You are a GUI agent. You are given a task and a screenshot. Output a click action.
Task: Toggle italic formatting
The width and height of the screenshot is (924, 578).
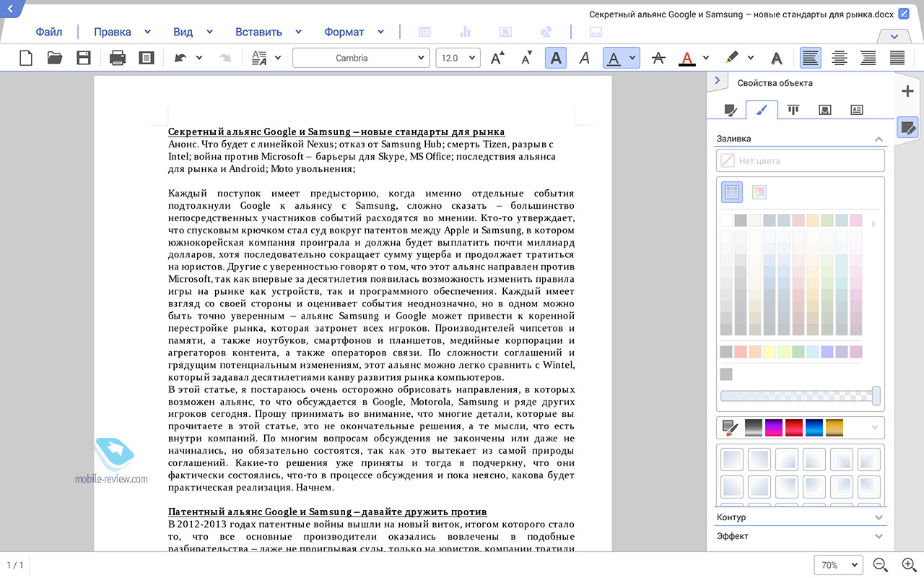[585, 58]
